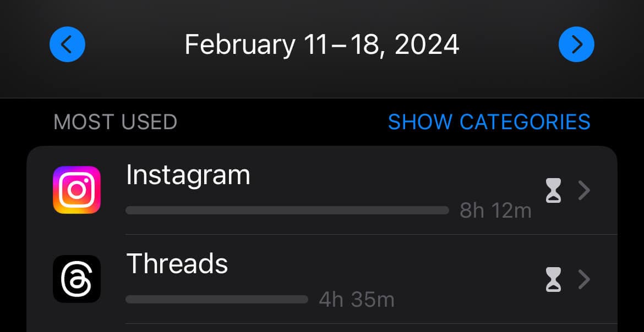Open the Instagram usage details row
The height and width of the screenshot is (332, 644).
coord(330,190)
